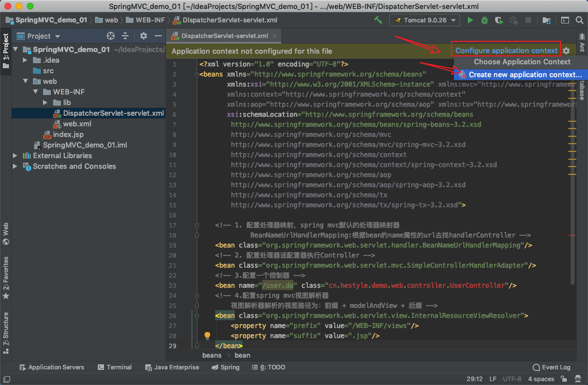Open the Structure tool window
Image resolution: width=588 pixels, height=385 pixels.
pyautogui.click(x=6, y=333)
